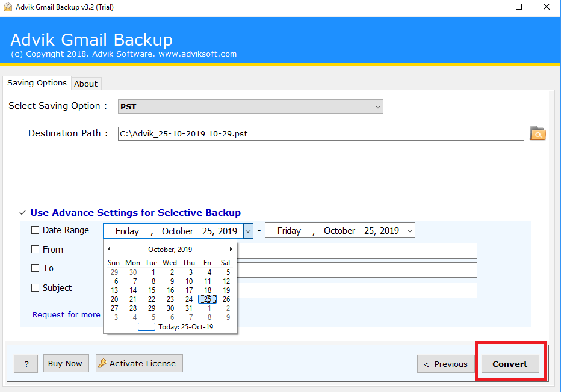Click the help question mark button

tap(26, 364)
